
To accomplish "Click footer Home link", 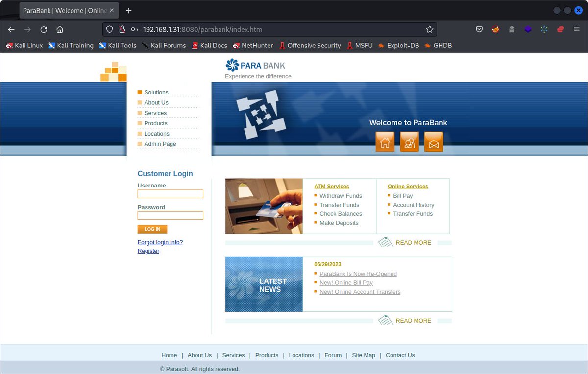I will click(x=169, y=355).
